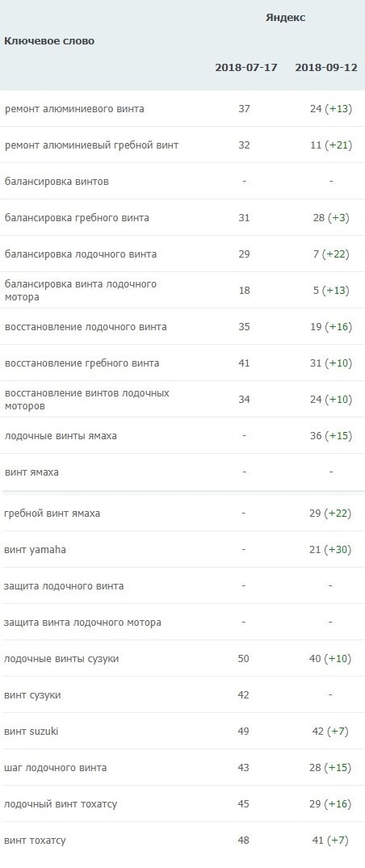Click keyword лодочные винты сузуки
Screen dimensions: 365x868
(x=61, y=659)
